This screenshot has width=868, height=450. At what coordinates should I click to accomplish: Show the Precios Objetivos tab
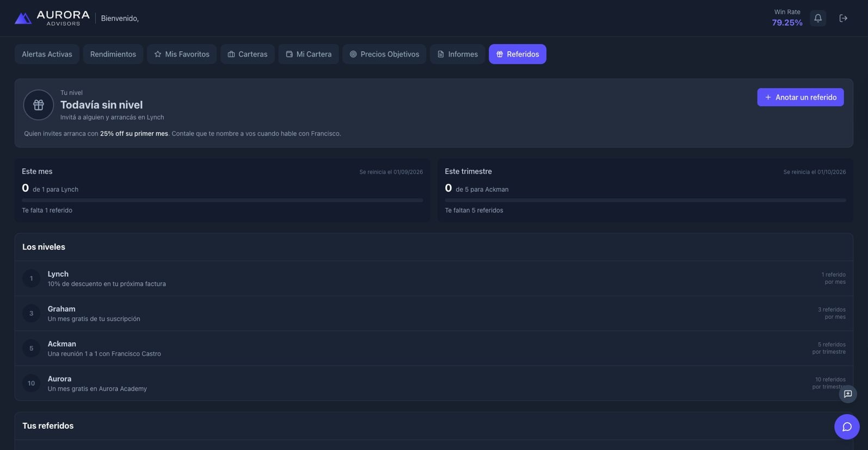pos(384,54)
